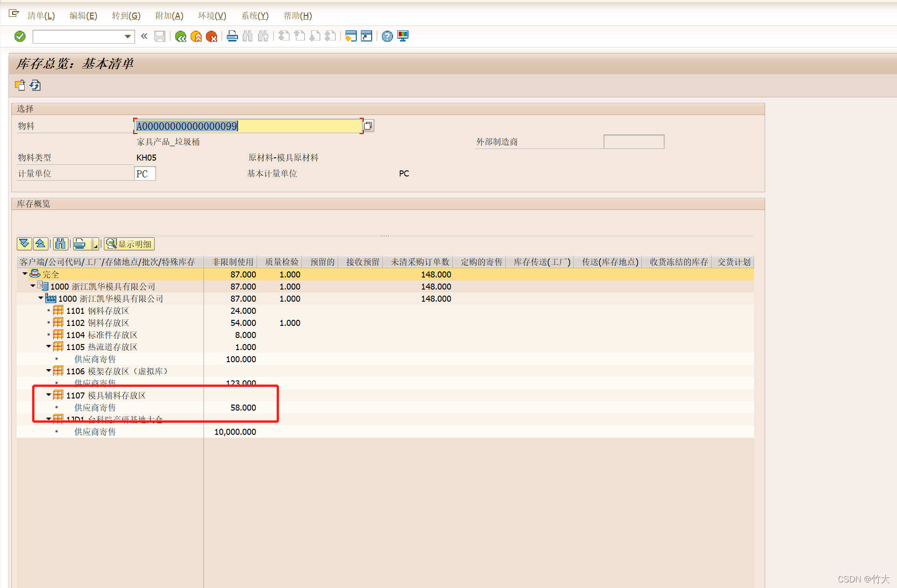Image resolution: width=897 pixels, height=588 pixels.
Task: Collapse the 1107 模具辅料存放区 node
Action: click(48, 395)
